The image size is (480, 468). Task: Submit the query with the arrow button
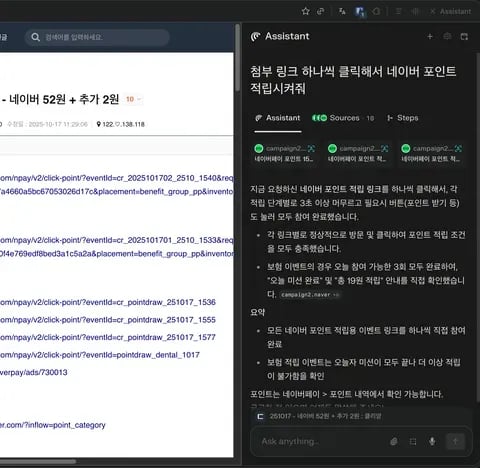tap(455, 441)
